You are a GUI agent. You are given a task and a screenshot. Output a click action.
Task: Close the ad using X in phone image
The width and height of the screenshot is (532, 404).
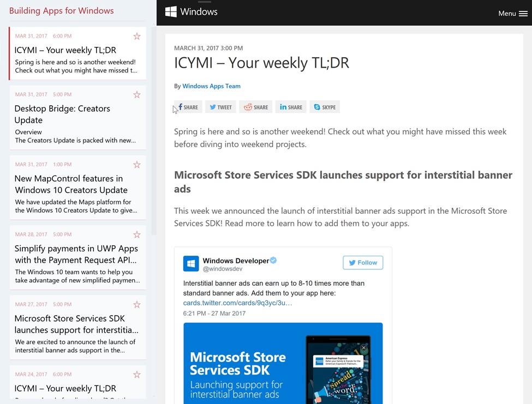pyautogui.click(x=364, y=348)
